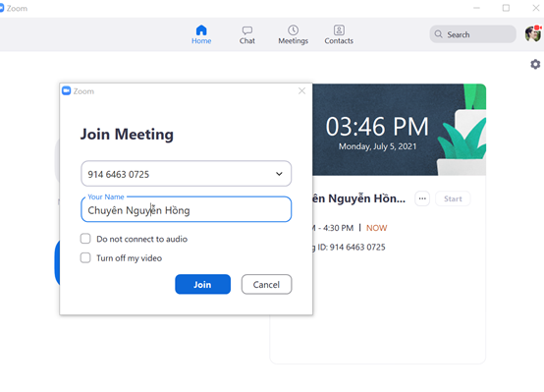Close the Zoom main window
Screen dimensions: 544x392
point(536,8)
